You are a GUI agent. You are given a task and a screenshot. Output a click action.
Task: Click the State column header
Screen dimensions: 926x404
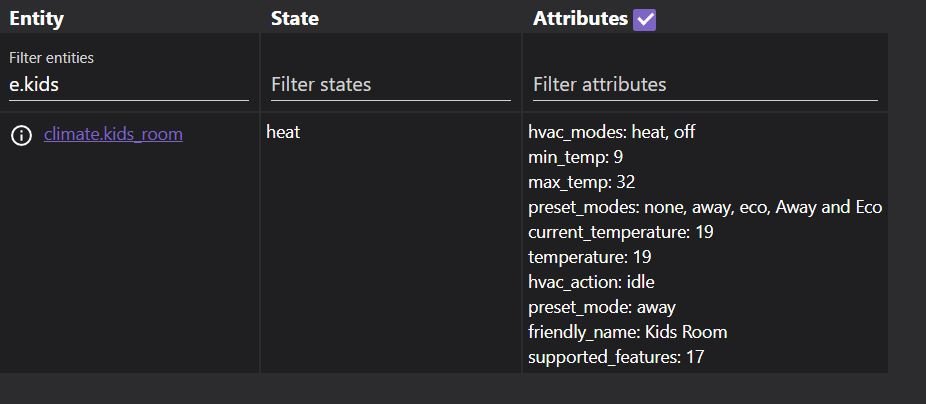pyautogui.click(x=295, y=18)
